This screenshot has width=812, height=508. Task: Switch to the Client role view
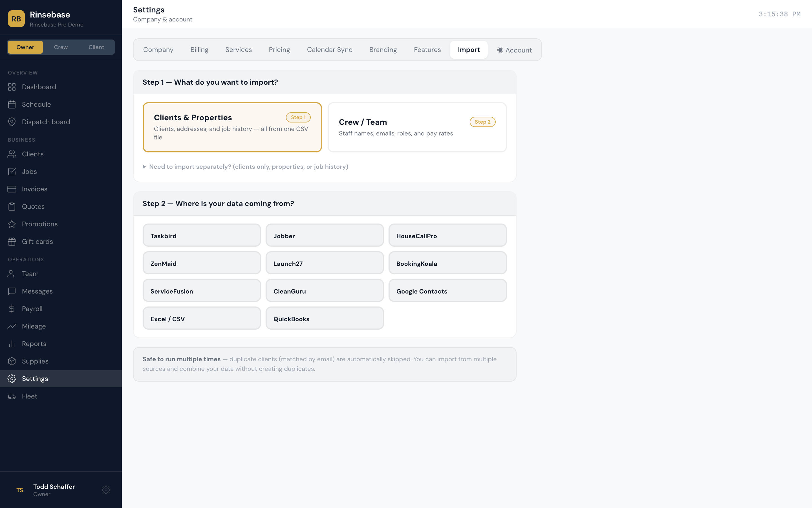[x=96, y=47]
